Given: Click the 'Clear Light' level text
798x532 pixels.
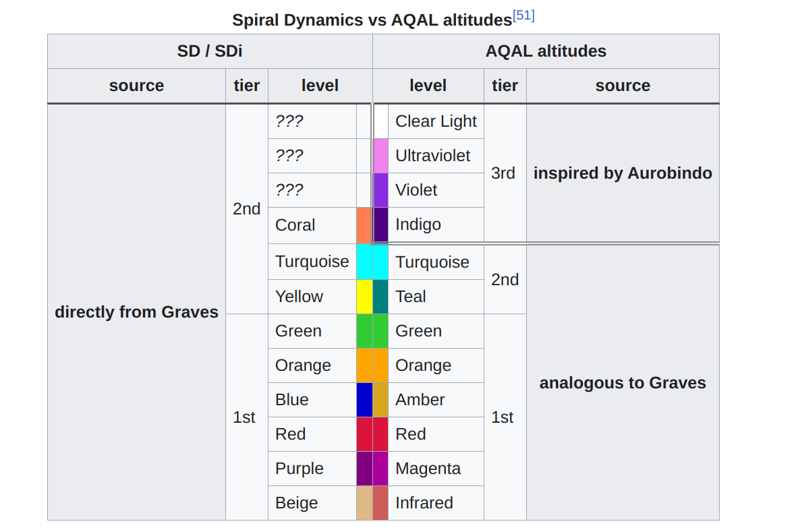Looking at the screenshot, I should coord(436,121).
